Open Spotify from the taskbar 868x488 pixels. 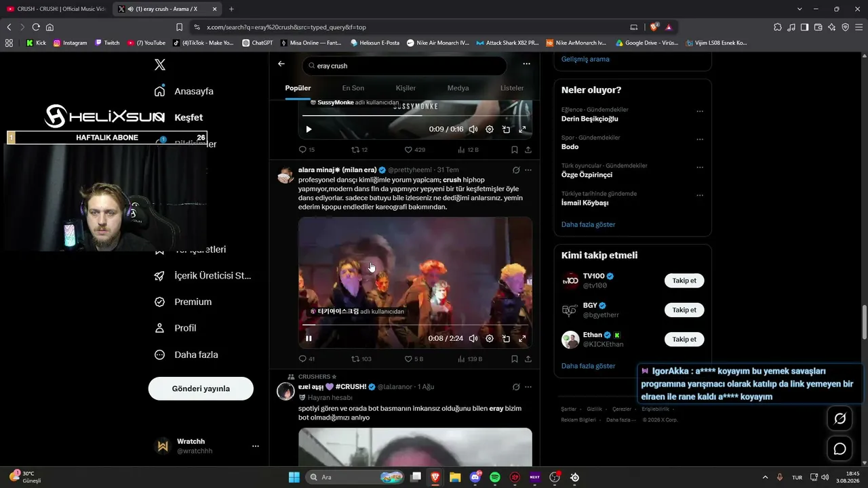495,477
